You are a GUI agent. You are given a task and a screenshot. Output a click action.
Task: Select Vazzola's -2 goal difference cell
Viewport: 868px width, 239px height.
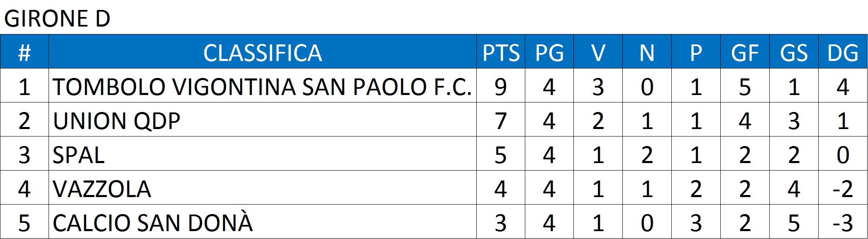coord(843,188)
